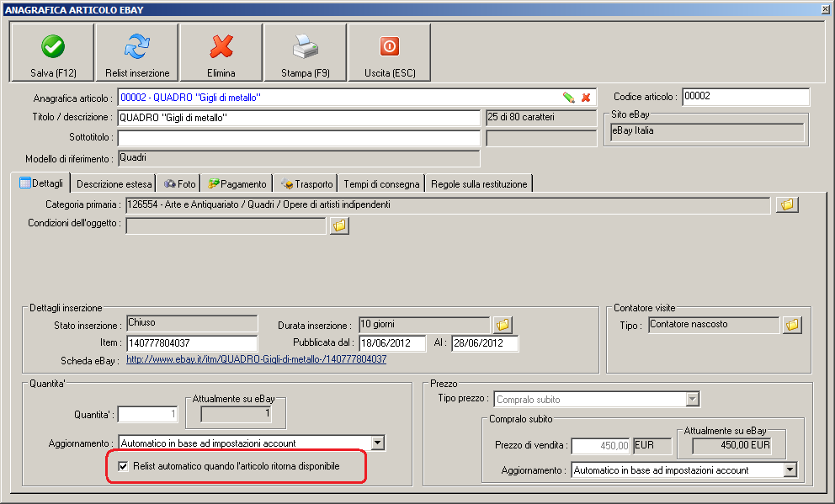Image resolution: width=835 pixels, height=504 pixels.
Task: Switch to the Dettagli tab
Action: point(41,183)
